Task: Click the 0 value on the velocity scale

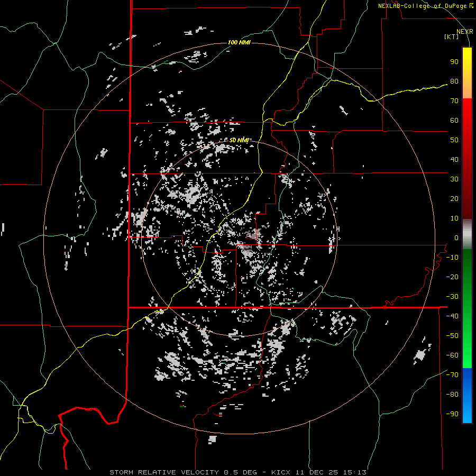Action: coord(456,238)
